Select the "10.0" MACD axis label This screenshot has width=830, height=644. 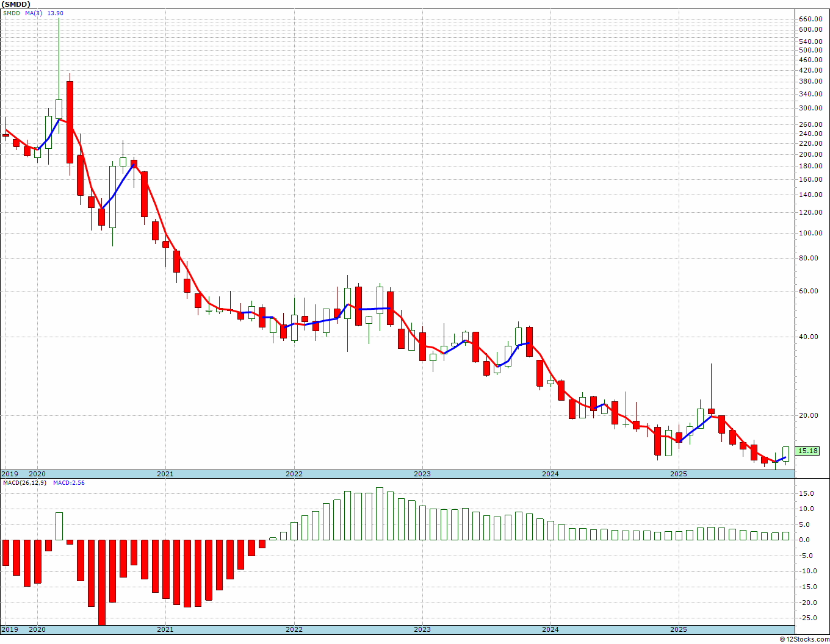point(807,509)
